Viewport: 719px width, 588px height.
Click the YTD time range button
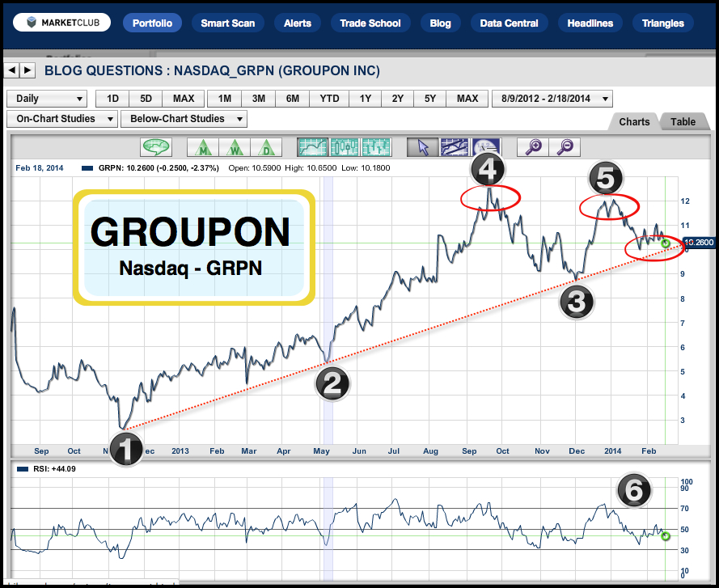tap(329, 99)
